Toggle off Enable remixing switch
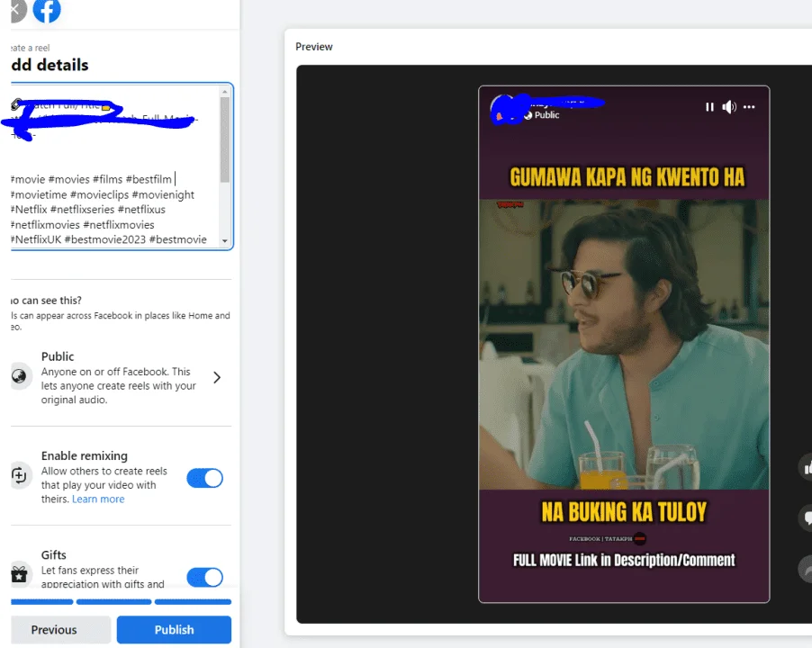 (x=205, y=478)
